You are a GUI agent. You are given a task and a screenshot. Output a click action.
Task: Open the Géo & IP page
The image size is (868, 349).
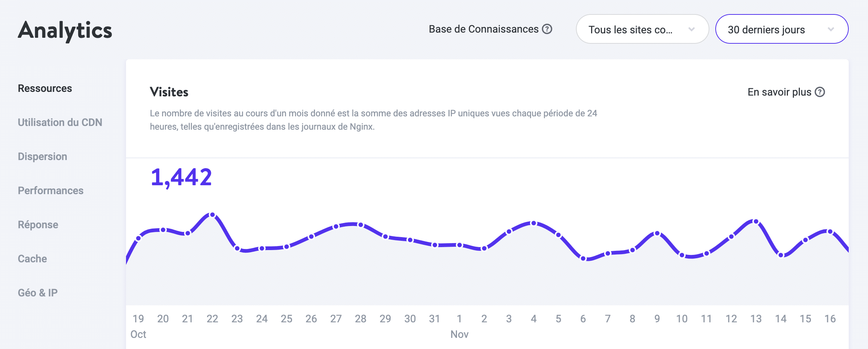pyautogui.click(x=38, y=293)
